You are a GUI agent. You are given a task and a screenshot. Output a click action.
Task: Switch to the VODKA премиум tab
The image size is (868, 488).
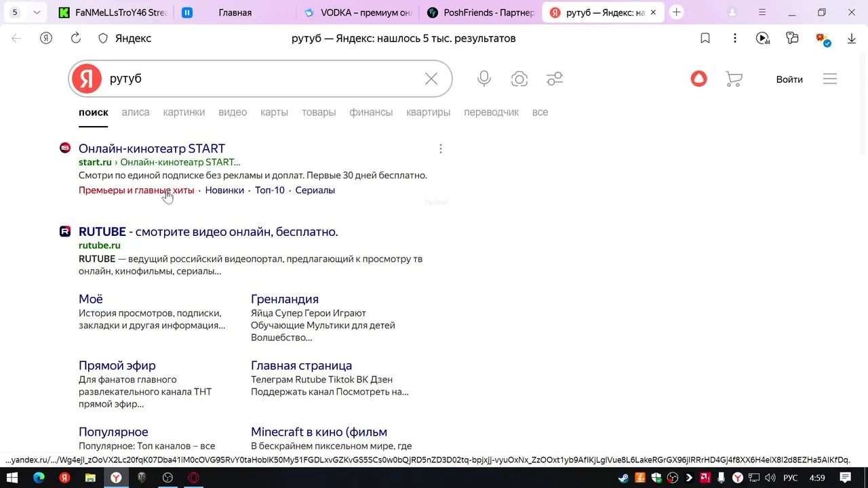tap(357, 12)
